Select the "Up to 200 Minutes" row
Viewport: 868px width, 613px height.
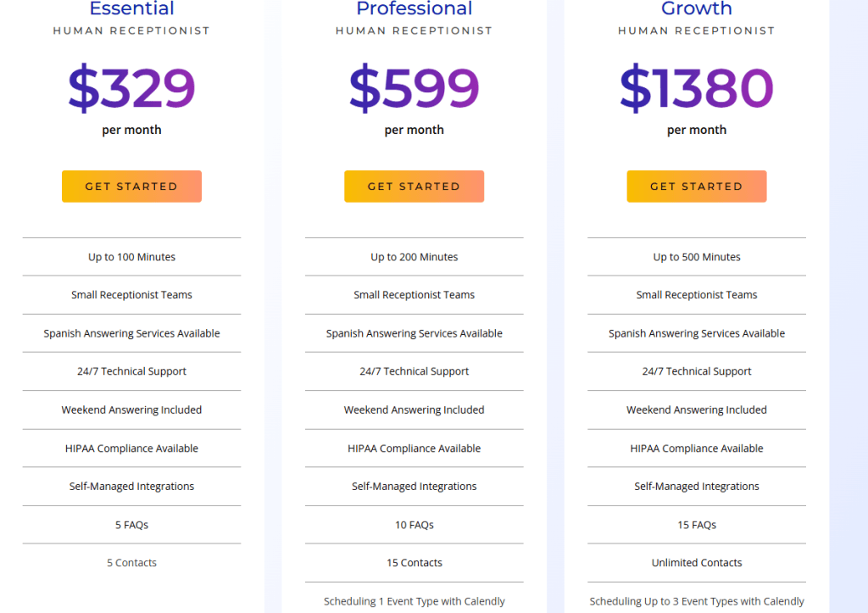click(x=414, y=257)
